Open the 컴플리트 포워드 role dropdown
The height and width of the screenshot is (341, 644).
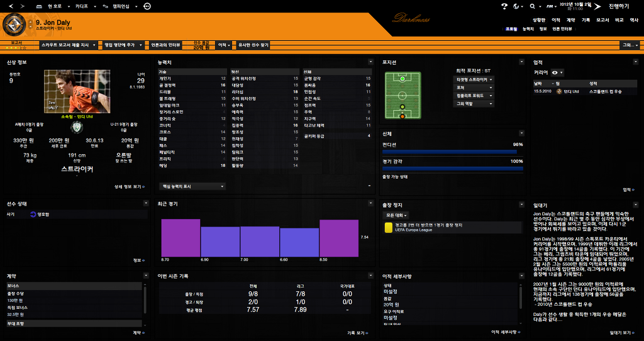474,95
